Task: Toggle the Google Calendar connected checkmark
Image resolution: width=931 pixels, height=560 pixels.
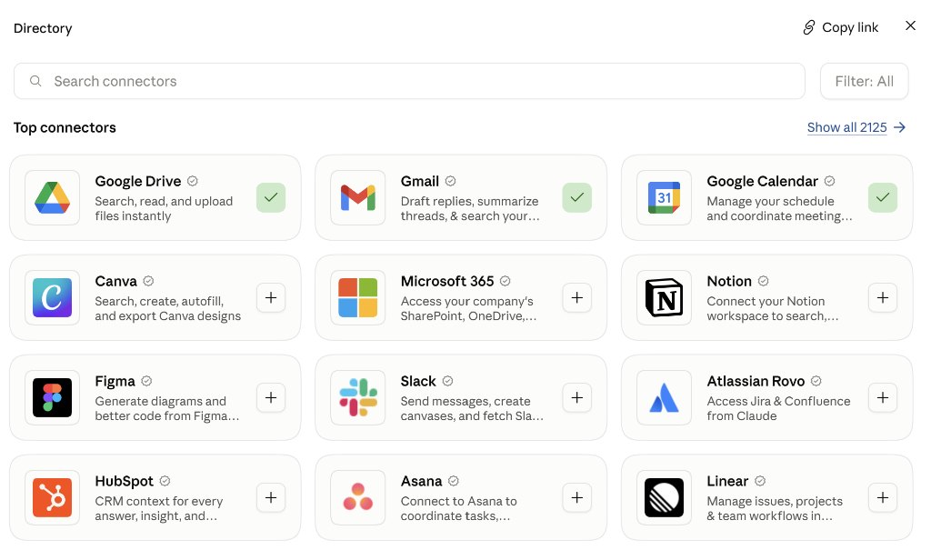Action: click(883, 198)
